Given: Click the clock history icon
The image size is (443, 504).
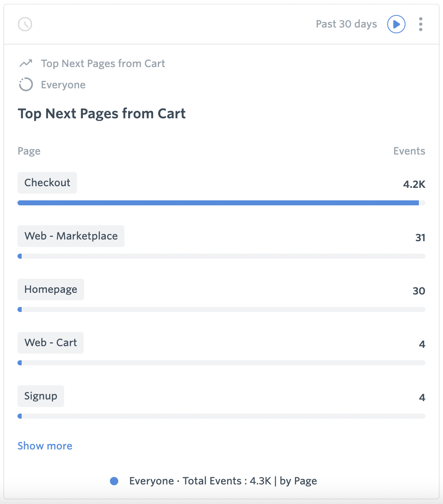Looking at the screenshot, I should (x=25, y=24).
